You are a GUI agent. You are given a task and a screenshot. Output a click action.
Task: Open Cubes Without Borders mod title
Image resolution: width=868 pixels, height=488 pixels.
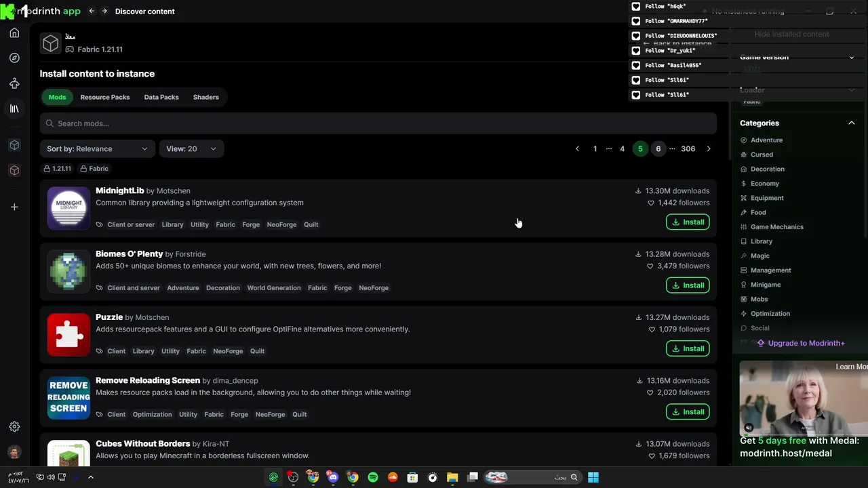pyautogui.click(x=142, y=443)
